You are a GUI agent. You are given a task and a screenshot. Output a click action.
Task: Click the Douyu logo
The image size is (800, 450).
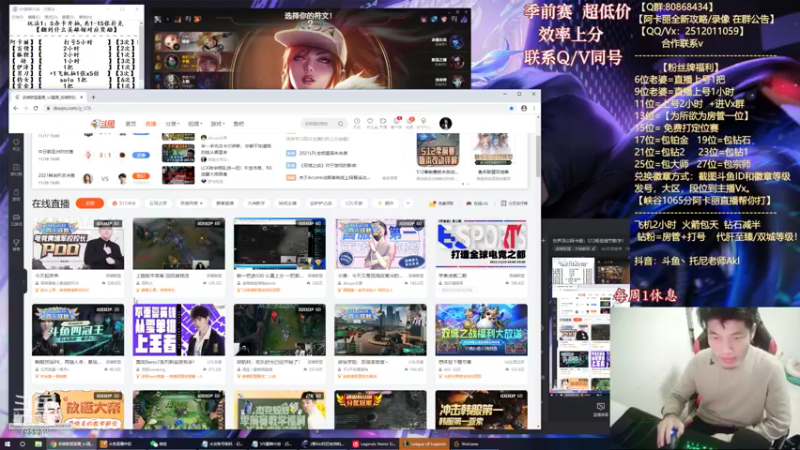(x=104, y=123)
